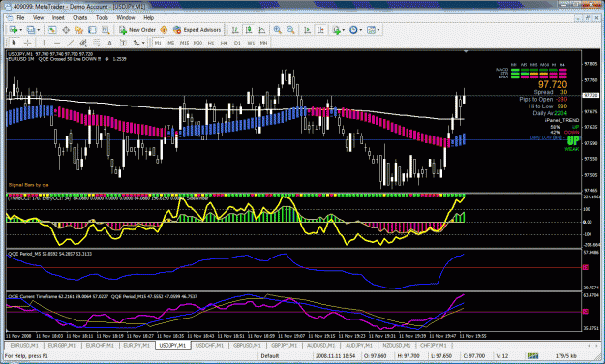Image resolution: width=605 pixels, height=364 pixels.
Task: Choose the Trendline drawing tool
Action: click(71, 43)
